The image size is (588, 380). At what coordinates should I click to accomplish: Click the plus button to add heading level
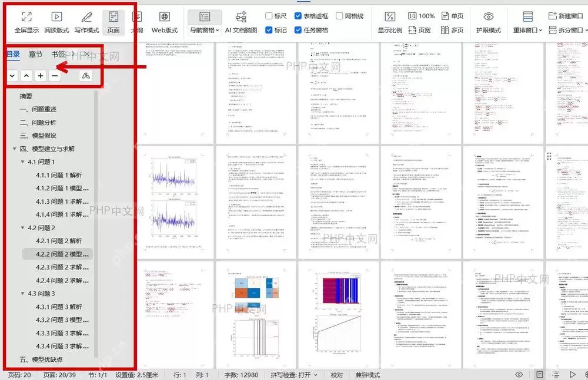(x=40, y=76)
